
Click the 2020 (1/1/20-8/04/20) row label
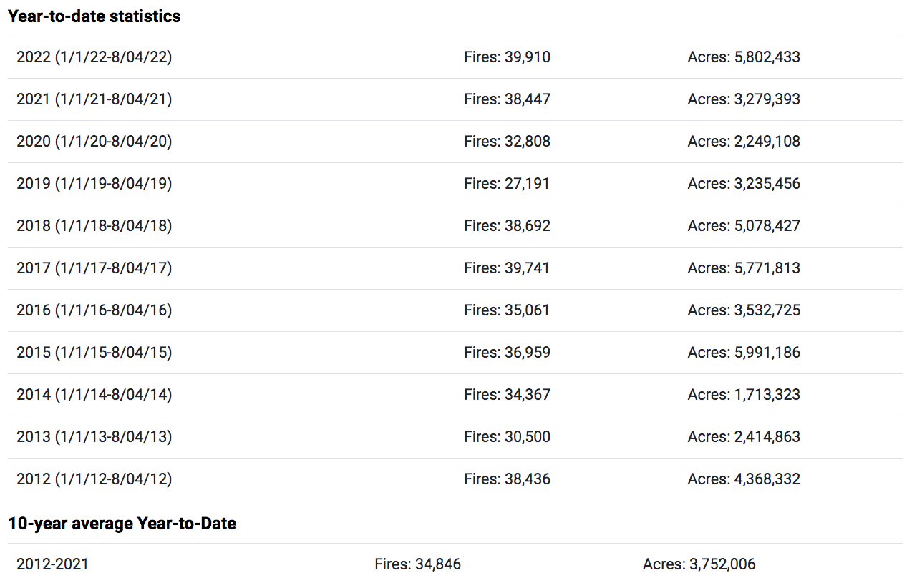point(94,142)
